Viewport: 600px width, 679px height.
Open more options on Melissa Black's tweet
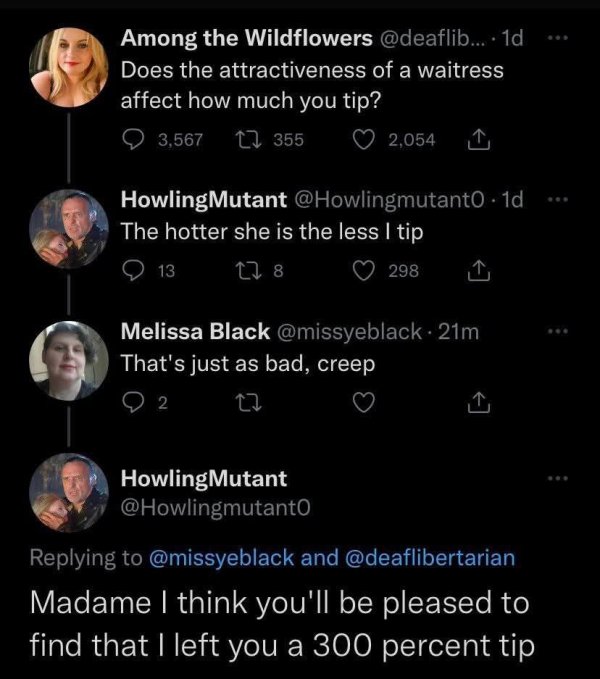(x=561, y=331)
